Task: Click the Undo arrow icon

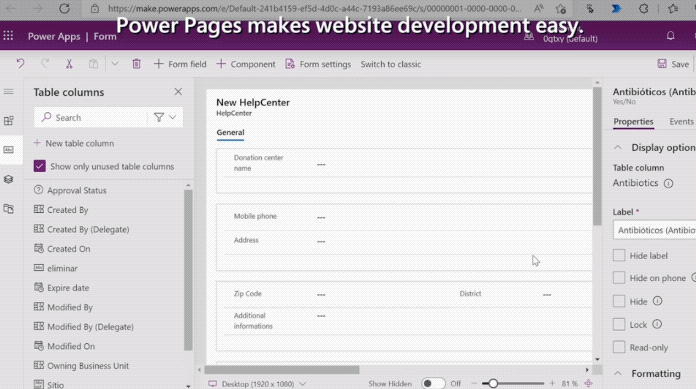Action: click(20, 64)
